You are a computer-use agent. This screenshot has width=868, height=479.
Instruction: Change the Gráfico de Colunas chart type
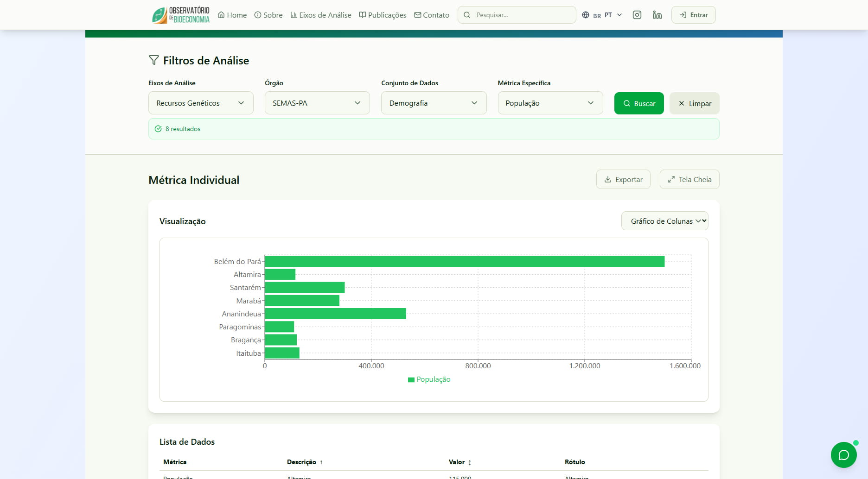coord(664,221)
